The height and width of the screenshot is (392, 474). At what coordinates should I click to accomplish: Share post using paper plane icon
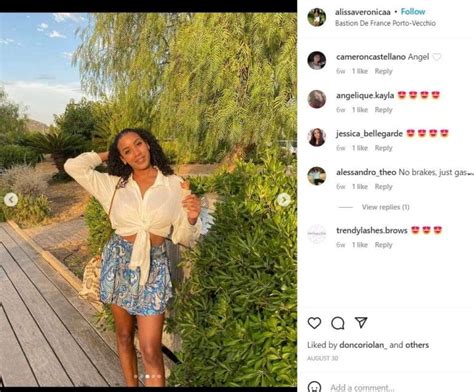point(361,322)
